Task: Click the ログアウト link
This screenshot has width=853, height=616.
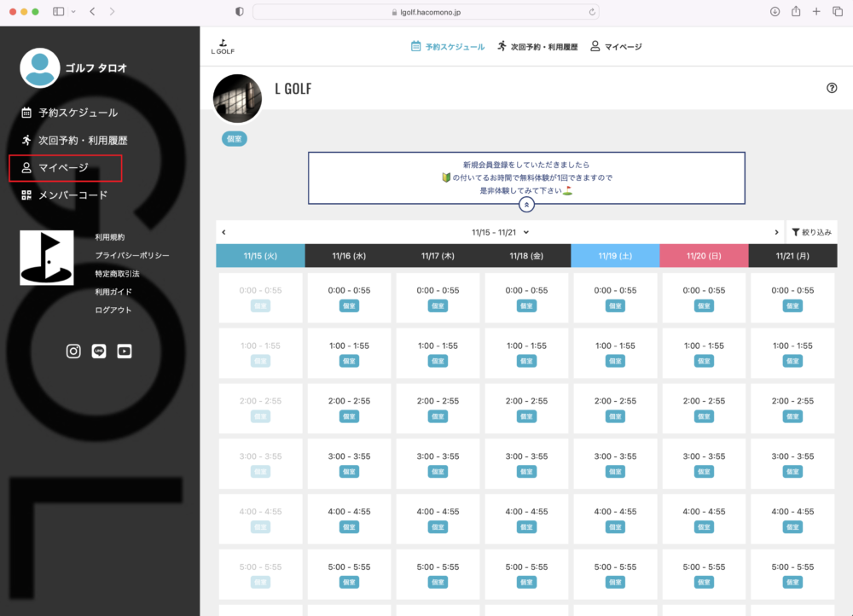Action: 113,310
